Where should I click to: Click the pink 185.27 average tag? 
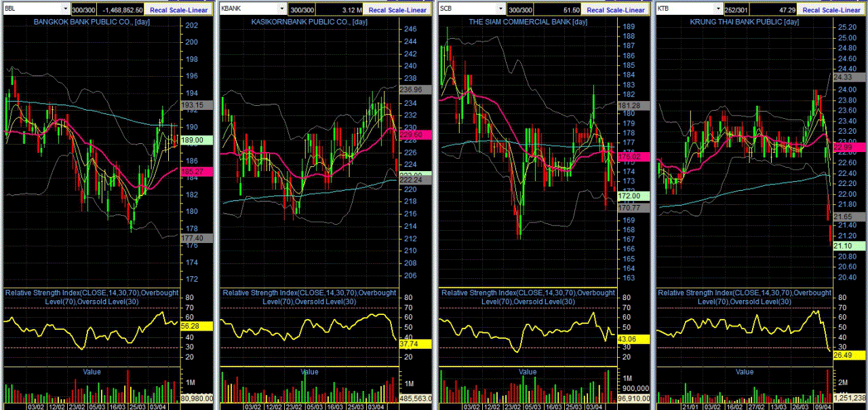point(196,172)
